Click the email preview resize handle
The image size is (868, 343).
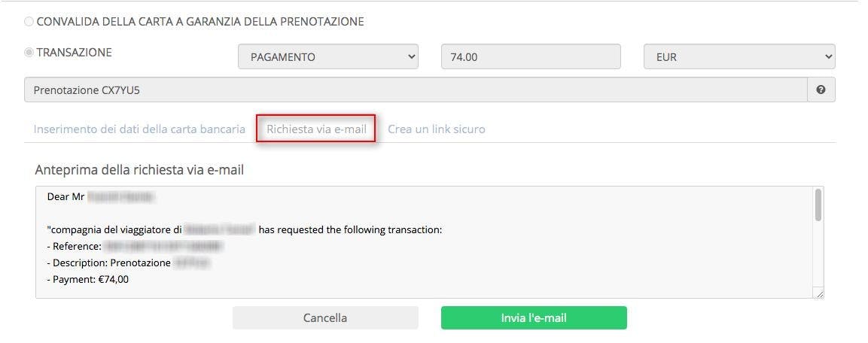[x=818, y=294]
